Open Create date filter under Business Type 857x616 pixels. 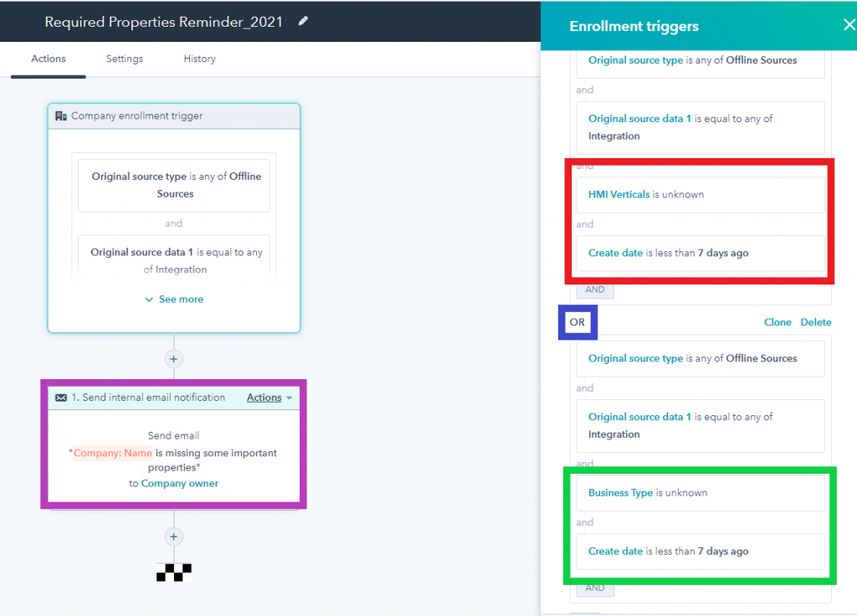700,552
